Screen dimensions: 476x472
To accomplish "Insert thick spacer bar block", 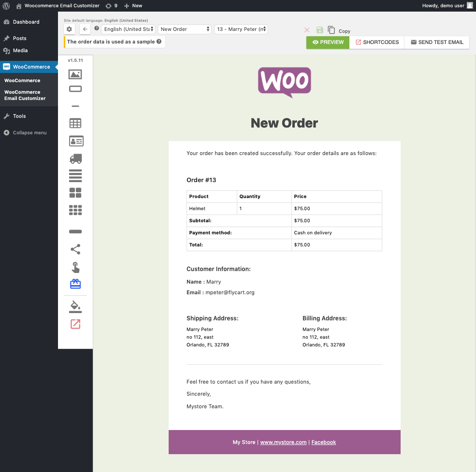I will pyautogui.click(x=75, y=231).
